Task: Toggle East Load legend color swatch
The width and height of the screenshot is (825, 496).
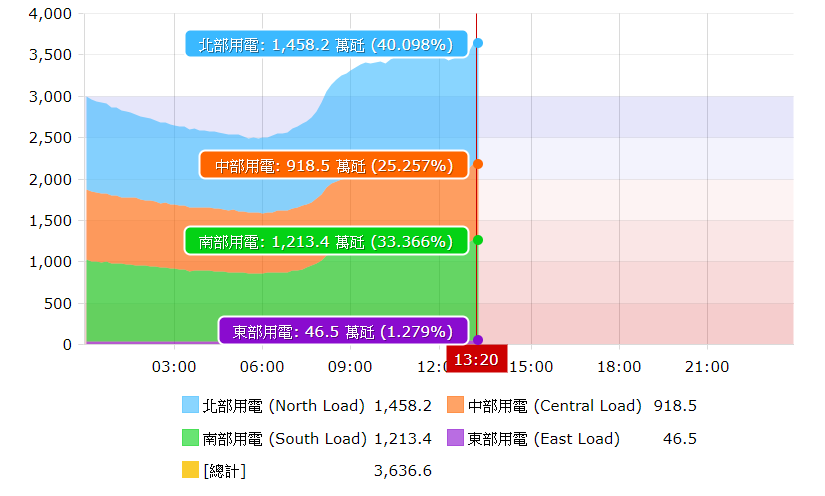Action: (x=456, y=438)
